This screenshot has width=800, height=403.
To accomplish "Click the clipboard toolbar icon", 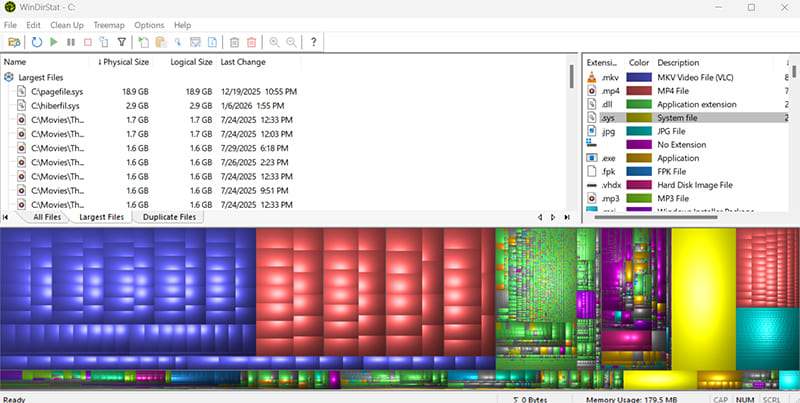I will click(161, 42).
